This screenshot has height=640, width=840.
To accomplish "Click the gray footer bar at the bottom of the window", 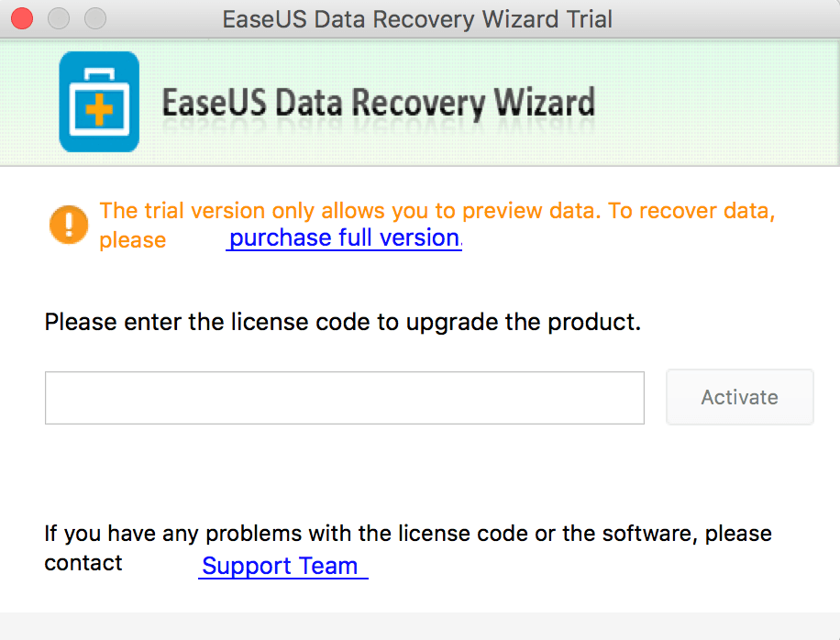I will click(420, 626).
